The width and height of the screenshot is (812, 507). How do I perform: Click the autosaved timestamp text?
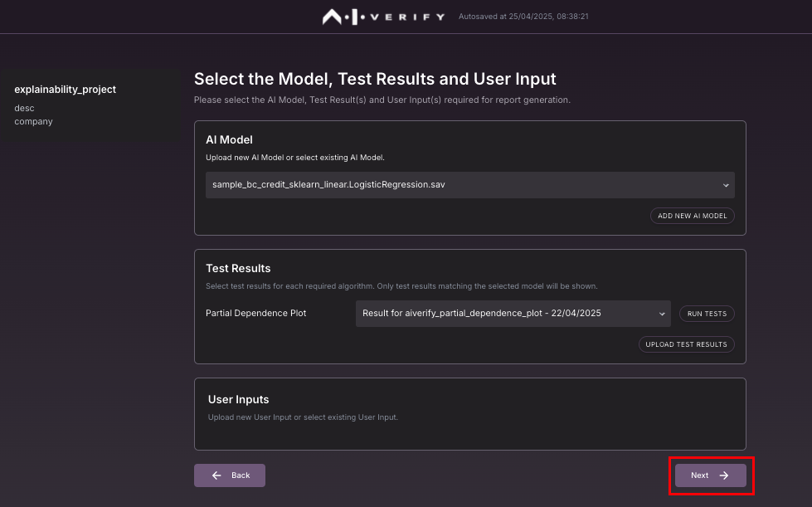click(523, 17)
